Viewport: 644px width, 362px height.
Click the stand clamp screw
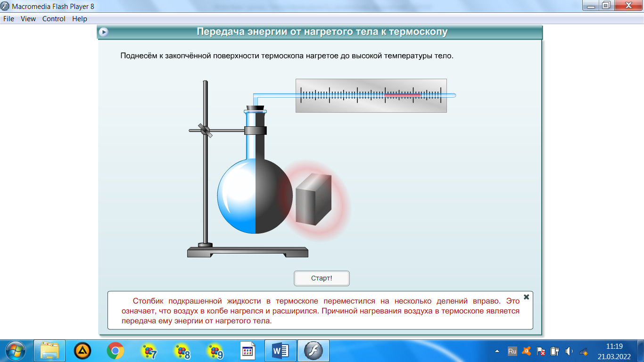coord(205,130)
